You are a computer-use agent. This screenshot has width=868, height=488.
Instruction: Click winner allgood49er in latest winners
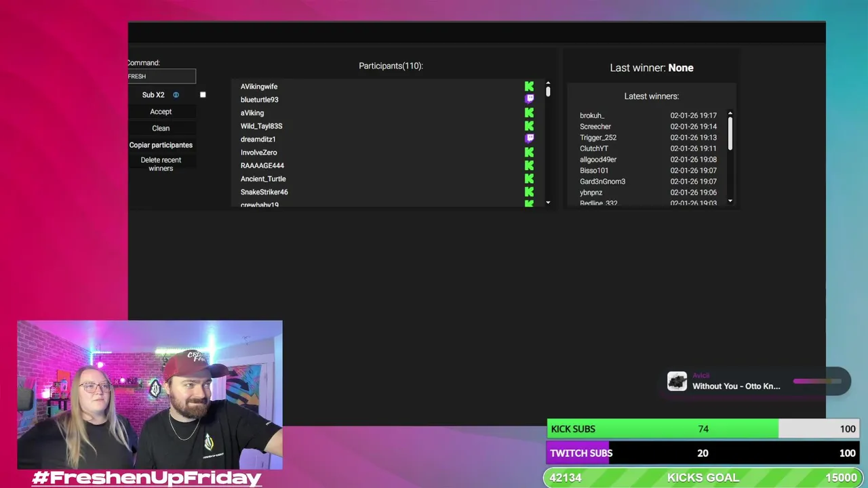598,160
